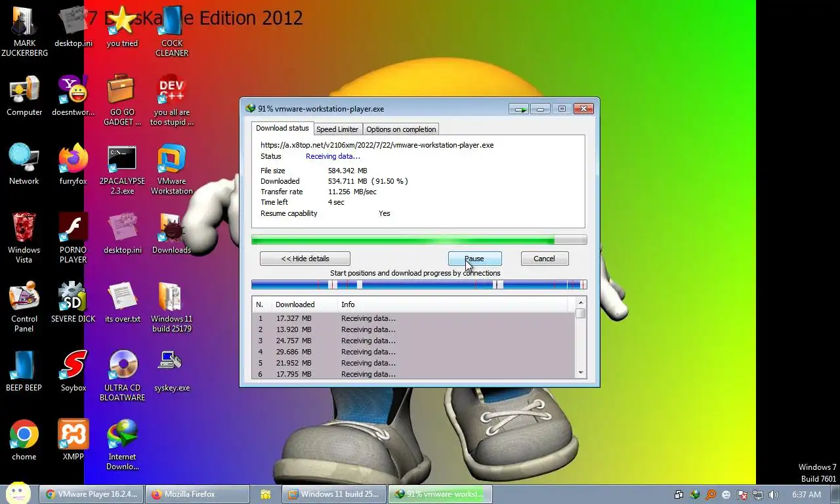Open the MARK ZUCKERBERG desktop icon
Screen dimensions: 840x504
24,31
